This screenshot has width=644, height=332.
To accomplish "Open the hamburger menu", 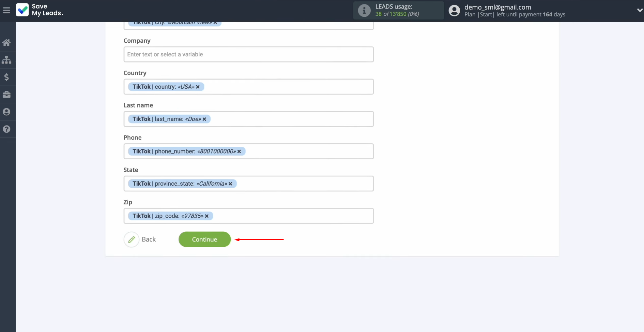I will 6,10.
